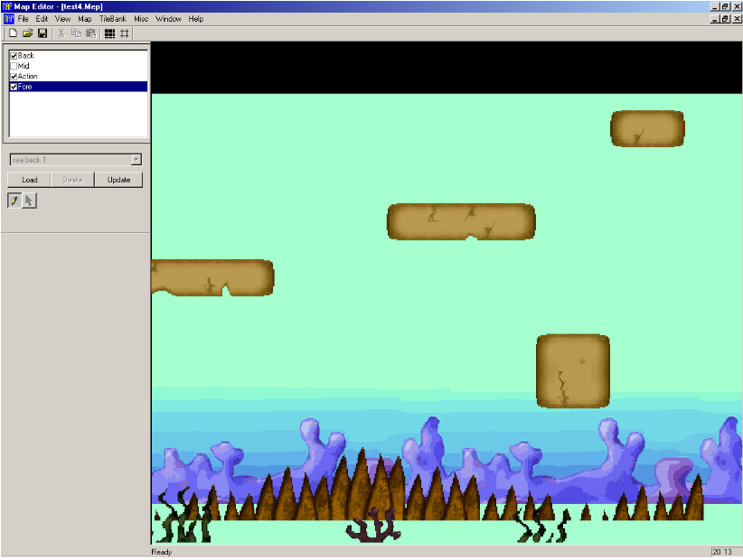
Task: Open the TileBank menu
Action: coord(113,19)
